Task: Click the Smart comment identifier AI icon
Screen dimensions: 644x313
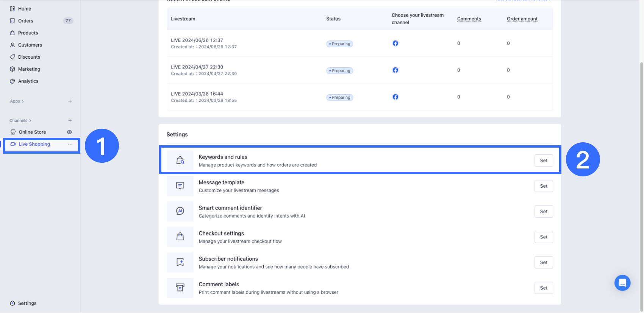Action: click(x=180, y=211)
